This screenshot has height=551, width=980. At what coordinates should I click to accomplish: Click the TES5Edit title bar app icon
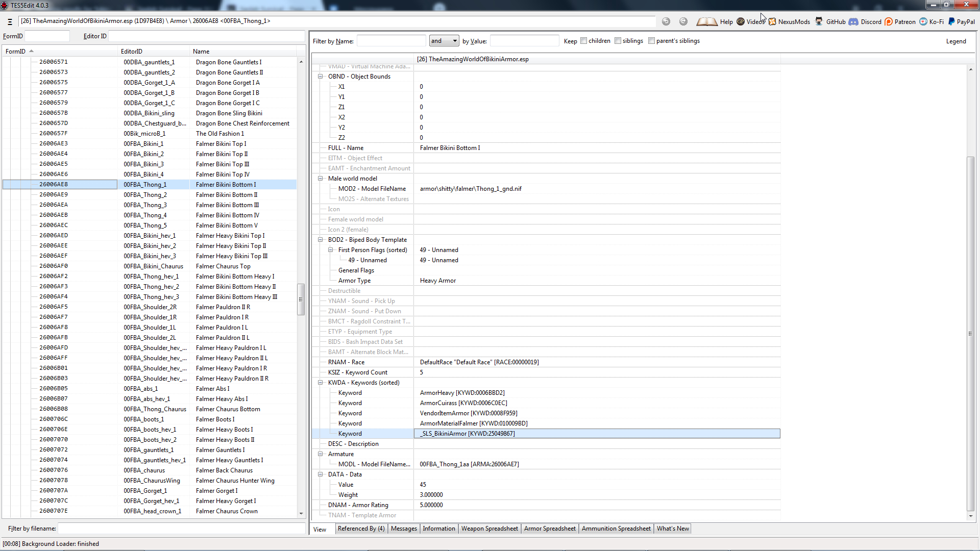[x=5, y=5]
